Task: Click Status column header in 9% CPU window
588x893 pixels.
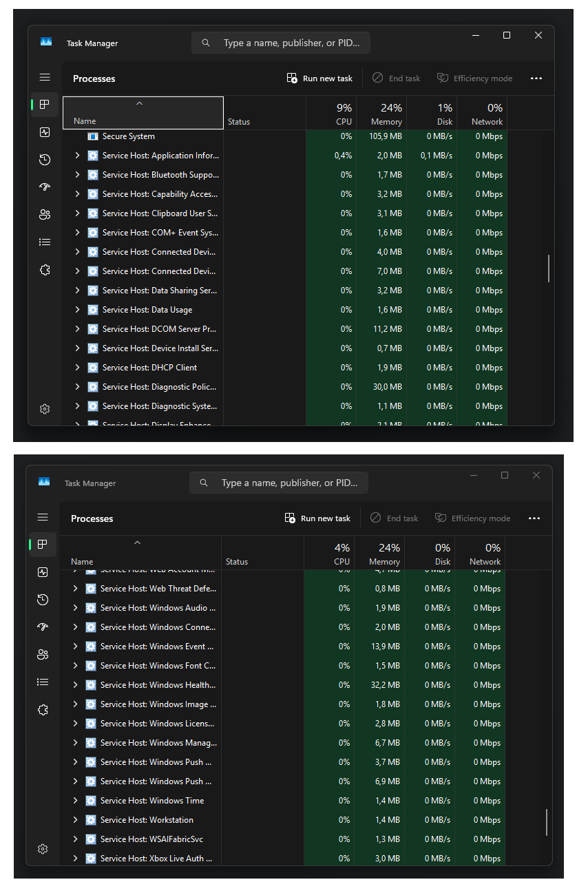Action: point(265,114)
